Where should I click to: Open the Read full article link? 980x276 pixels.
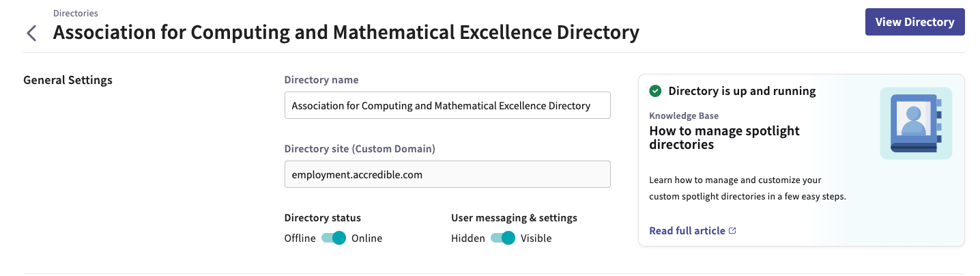687,231
